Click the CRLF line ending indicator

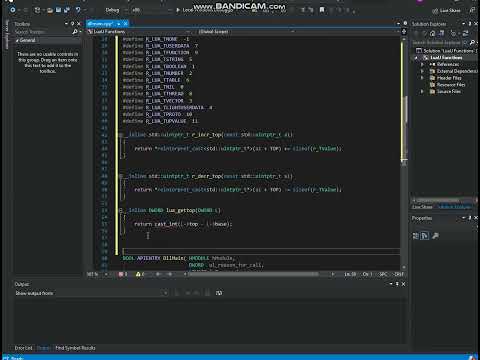coord(398,274)
